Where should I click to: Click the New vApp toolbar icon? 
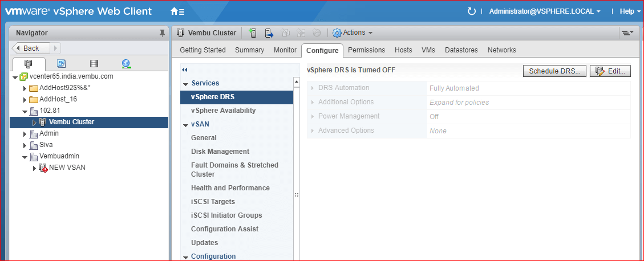[301, 33]
